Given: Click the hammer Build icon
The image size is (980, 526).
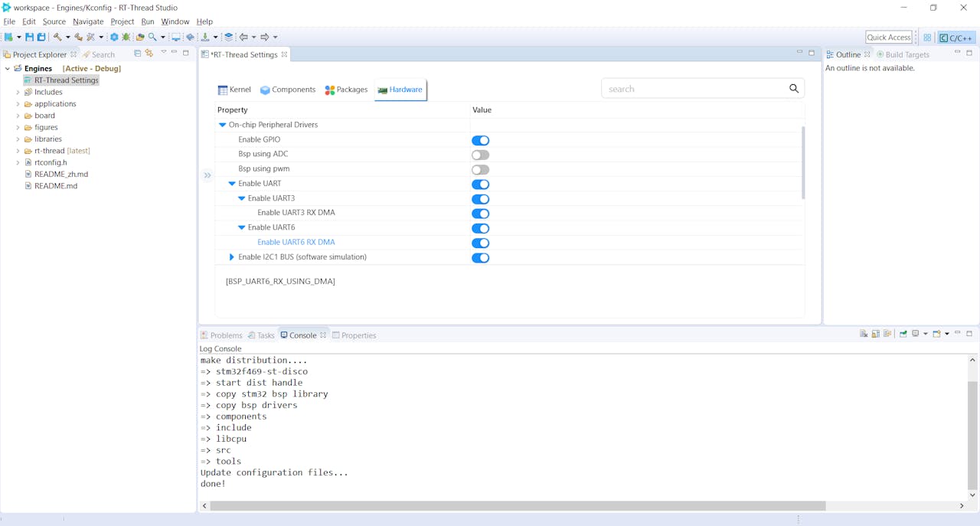Looking at the screenshot, I should tap(57, 37).
